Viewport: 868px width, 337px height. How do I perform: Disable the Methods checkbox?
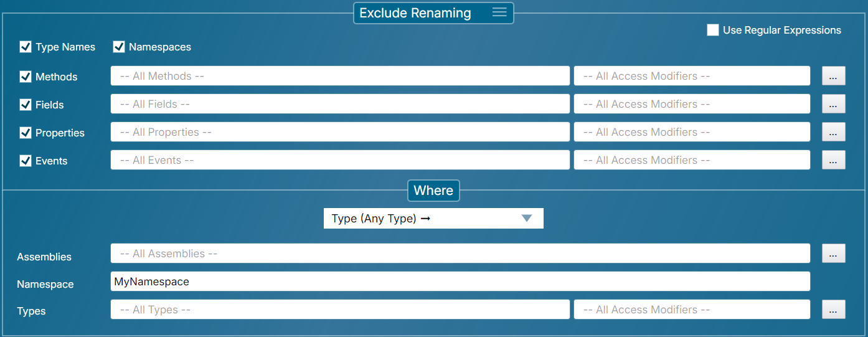pos(26,77)
